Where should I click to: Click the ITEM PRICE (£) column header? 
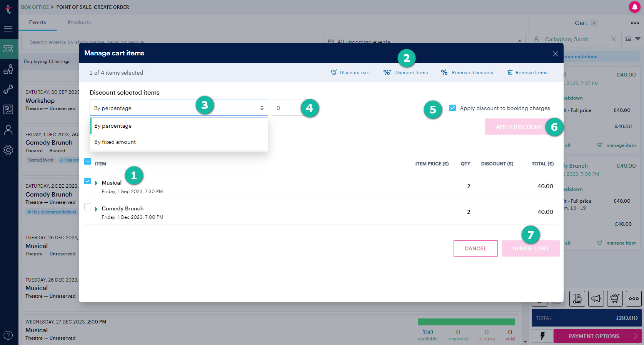[432, 163]
